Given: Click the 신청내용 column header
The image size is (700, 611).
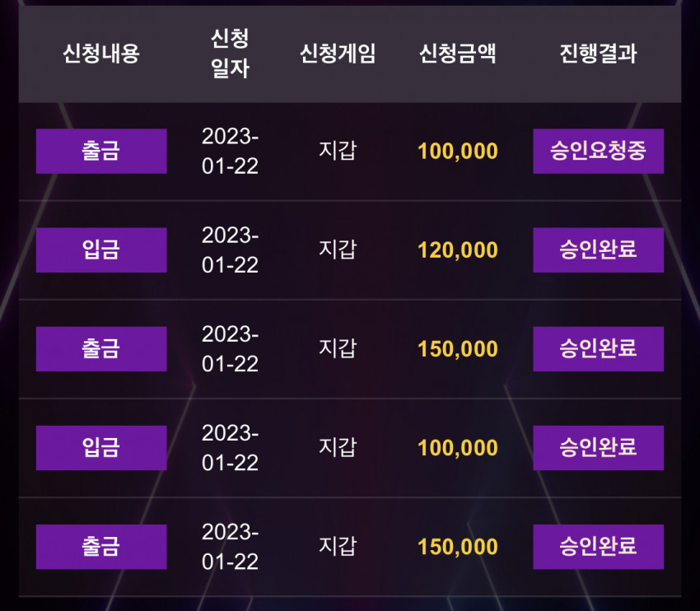Looking at the screenshot, I should click(x=101, y=54).
